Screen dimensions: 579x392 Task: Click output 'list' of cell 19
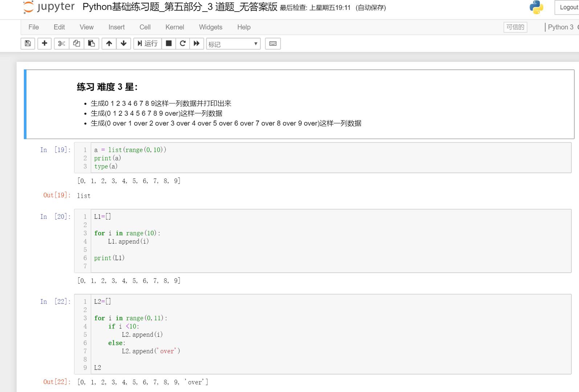pos(84,196)
